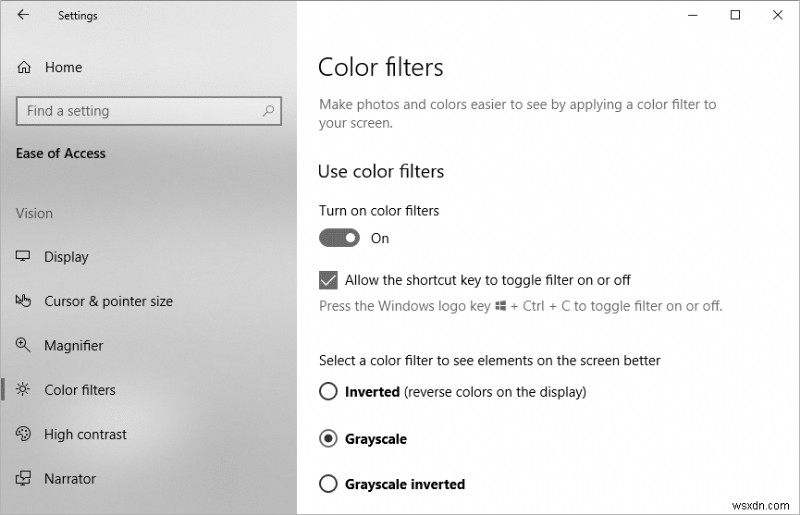
Task: Click the Cursor & pointer size icon
Action: (x=24, y=301)
